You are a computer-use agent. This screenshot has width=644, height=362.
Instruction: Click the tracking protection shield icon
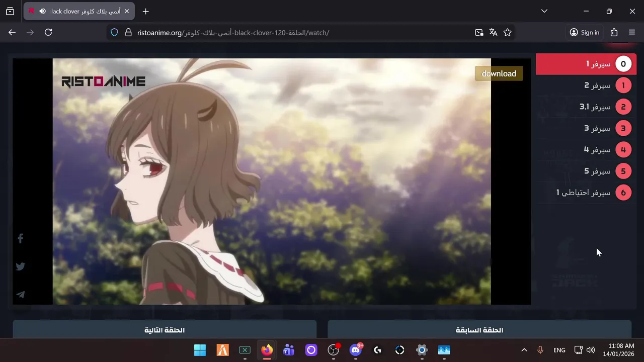(114, 33)
